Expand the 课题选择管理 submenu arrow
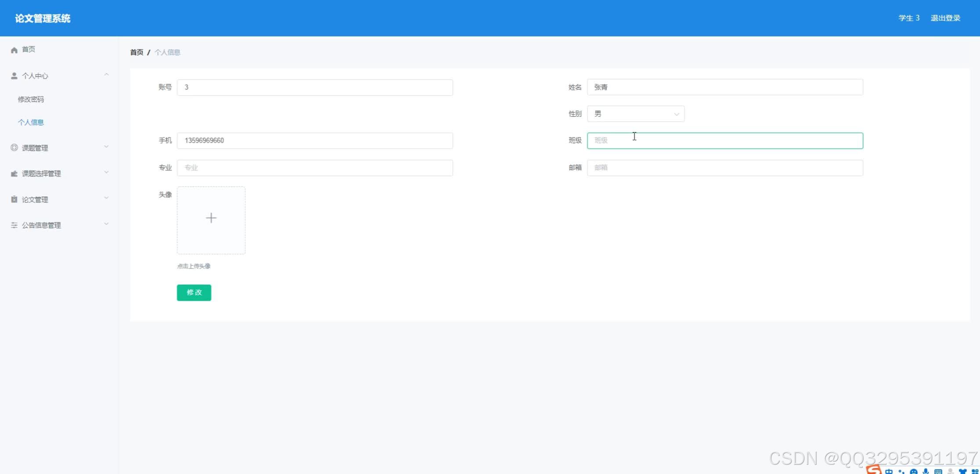 pos(106,172)
